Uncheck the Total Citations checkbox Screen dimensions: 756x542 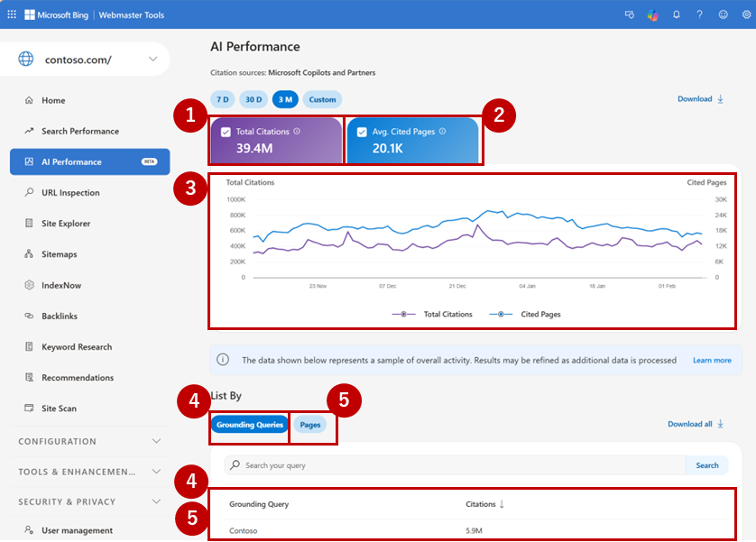point(226,132)
